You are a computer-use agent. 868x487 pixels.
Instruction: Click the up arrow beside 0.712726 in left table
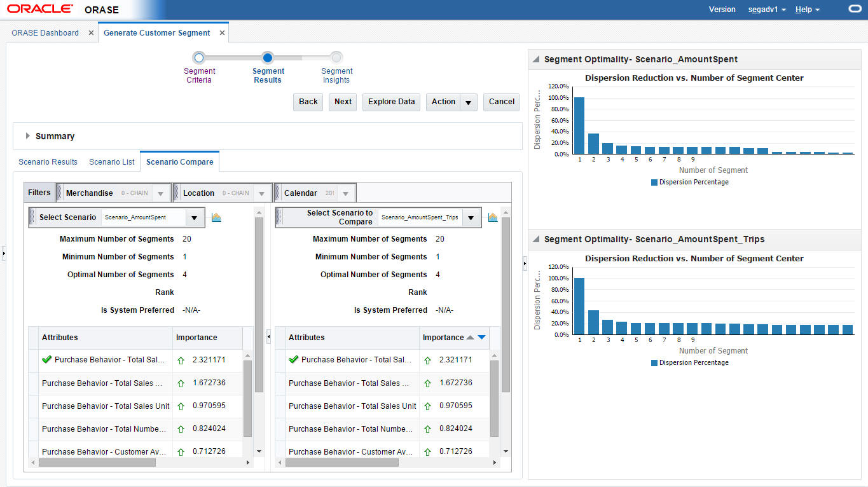point(181,452)
